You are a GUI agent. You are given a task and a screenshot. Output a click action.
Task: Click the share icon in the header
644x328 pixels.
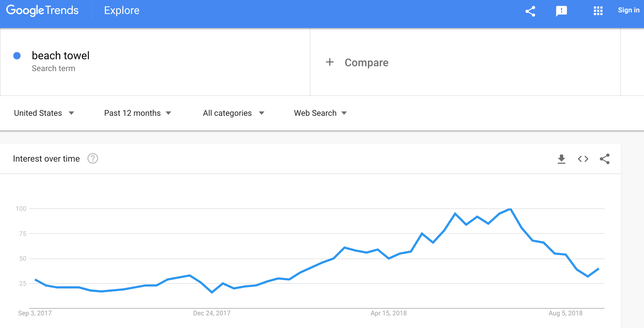530,11
